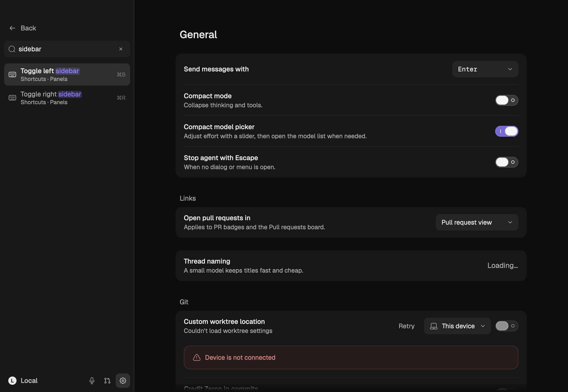The height and width of the screenshot is (392, 568).
Task: Clear the sidebar search query
Action: [121, 49]
